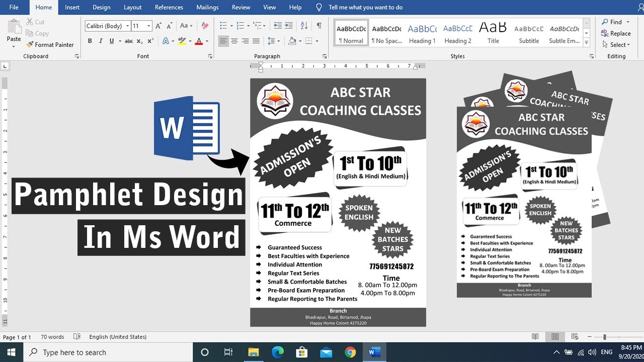Increase paragraph indent
644x362 pixels.
(x=288, y=26)
